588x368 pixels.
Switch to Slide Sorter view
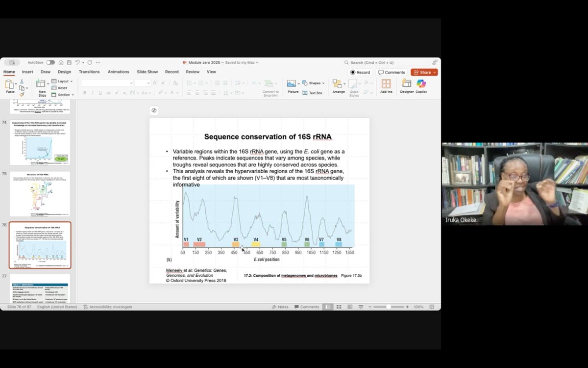338,306
